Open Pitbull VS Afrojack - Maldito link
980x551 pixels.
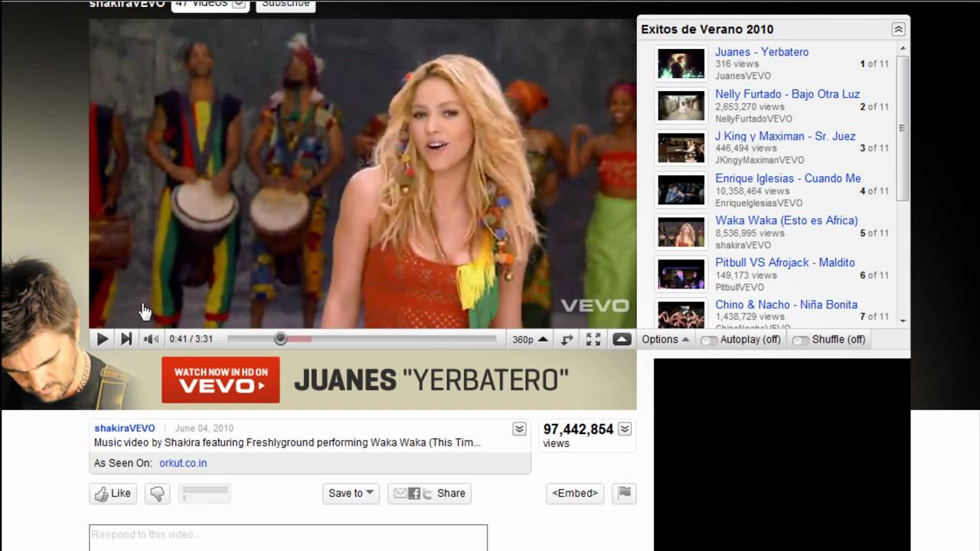[x=785, y=262]
